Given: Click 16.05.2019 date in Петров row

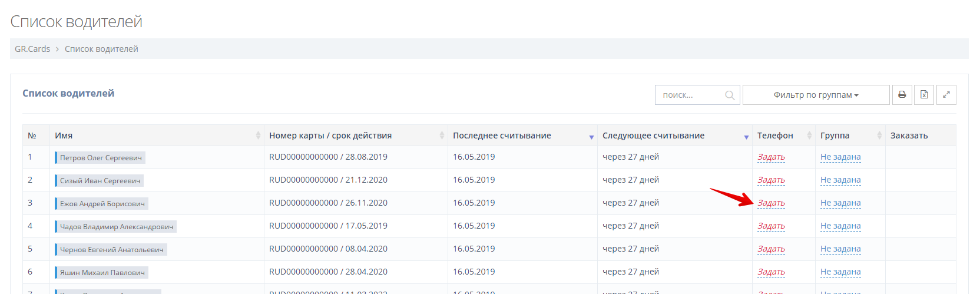Looking at the screenshot, I should coord(474,157).
